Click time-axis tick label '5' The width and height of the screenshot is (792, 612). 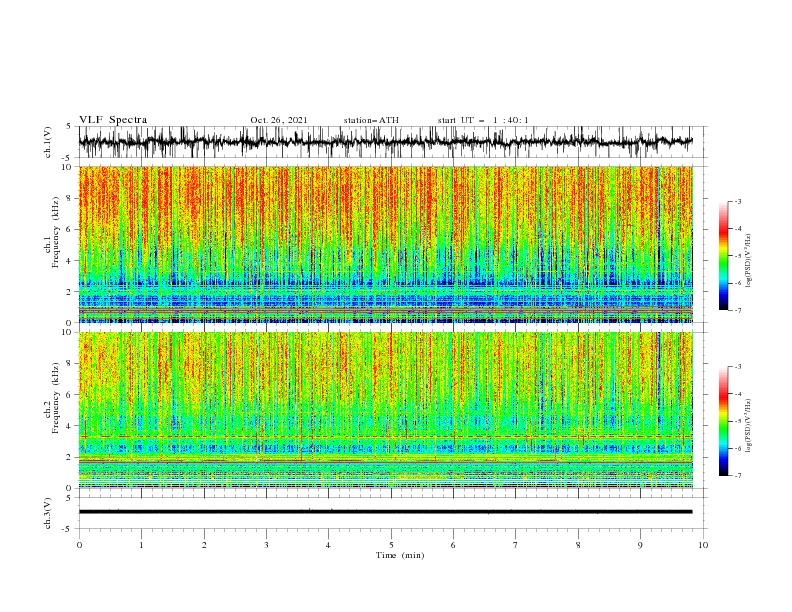coord(391,545)
